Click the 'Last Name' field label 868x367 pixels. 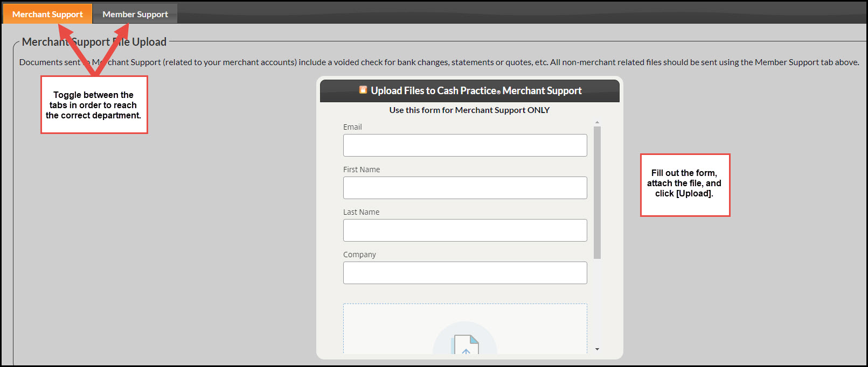[x=361, y=212]
